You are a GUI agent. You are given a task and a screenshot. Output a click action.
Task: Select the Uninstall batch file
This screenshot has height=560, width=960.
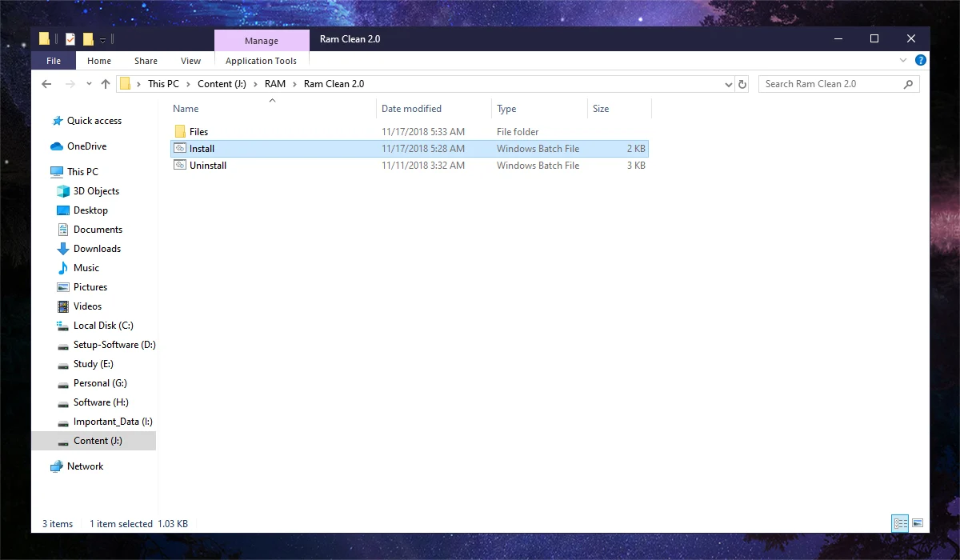[x=208, y=166]
